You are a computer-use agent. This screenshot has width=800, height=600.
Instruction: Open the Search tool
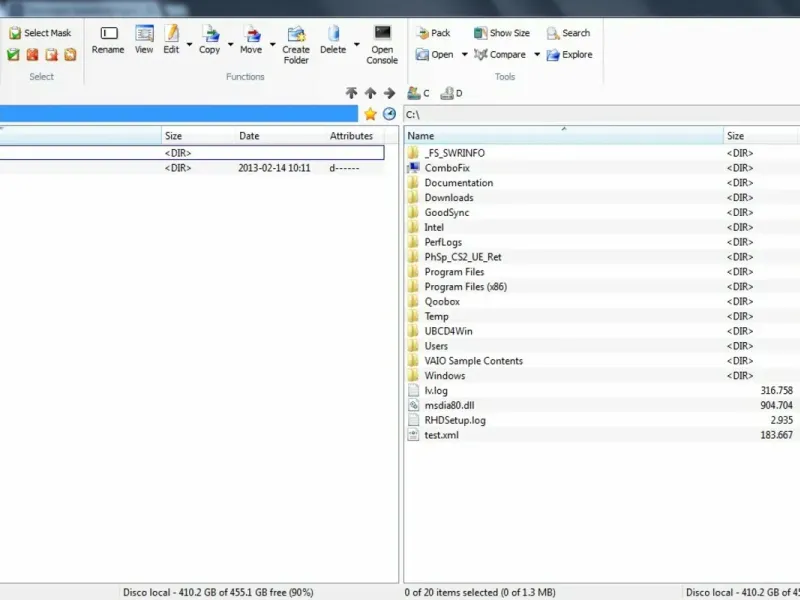(x=568, y=33)
